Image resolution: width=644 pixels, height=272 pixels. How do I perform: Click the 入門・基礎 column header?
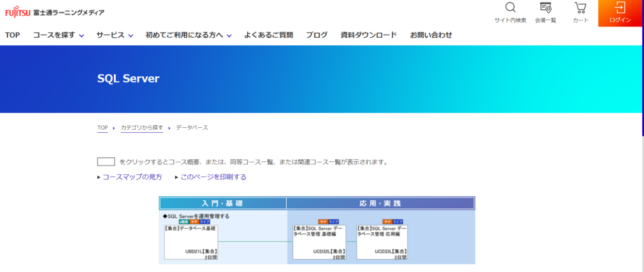(223, 203)
